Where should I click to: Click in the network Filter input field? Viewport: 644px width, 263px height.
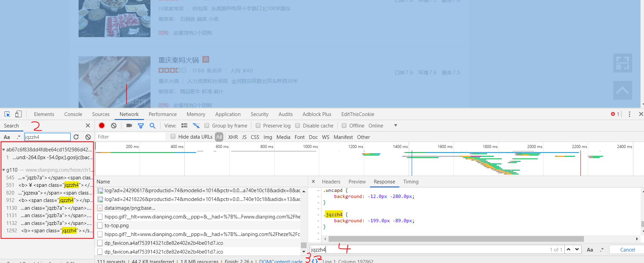(x=131, y=137)
